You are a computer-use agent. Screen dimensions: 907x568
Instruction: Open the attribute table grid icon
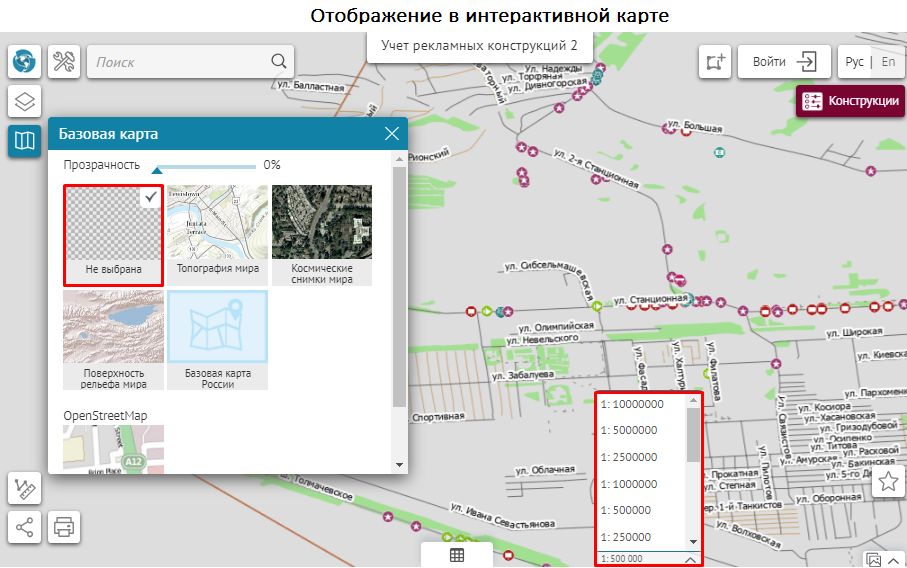click(456, 555)
